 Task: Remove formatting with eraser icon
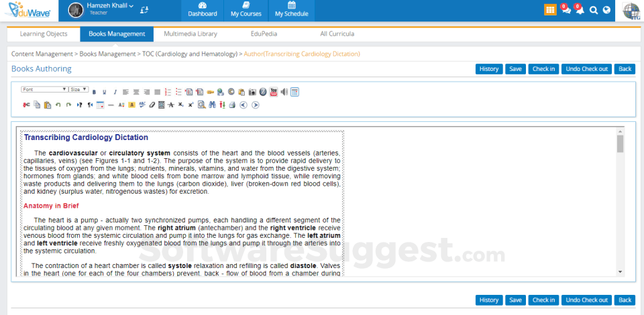[152, 105]
